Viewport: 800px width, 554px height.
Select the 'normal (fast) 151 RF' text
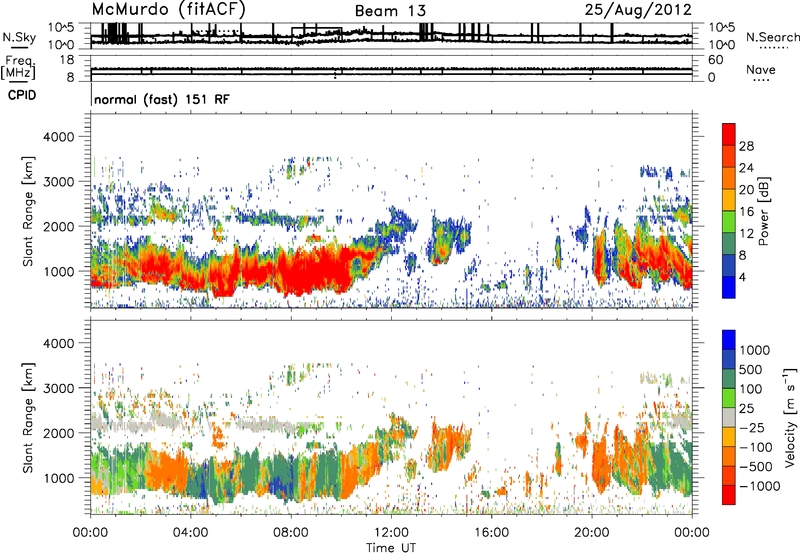coord(162,99)
